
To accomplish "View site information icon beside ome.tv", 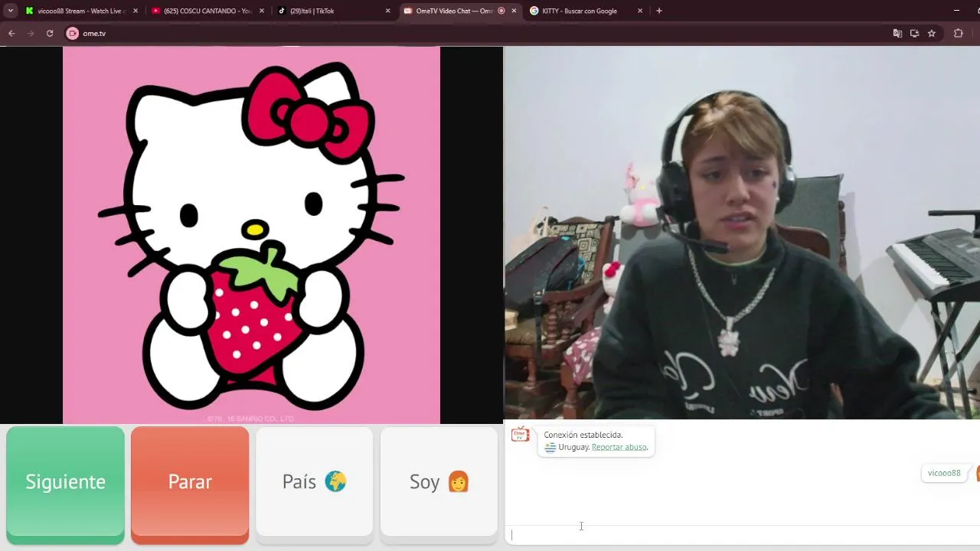I will [73, 34].
